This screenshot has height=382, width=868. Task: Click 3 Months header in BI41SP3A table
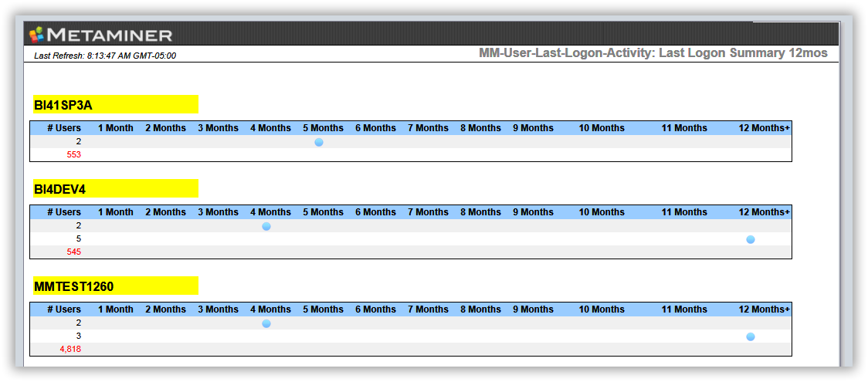click(218, 128)
